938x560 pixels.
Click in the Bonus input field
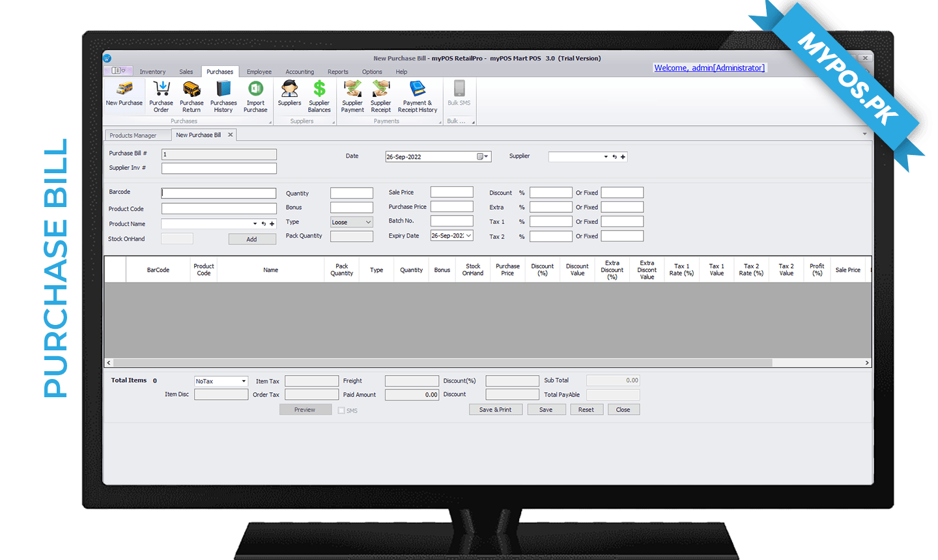352,207
